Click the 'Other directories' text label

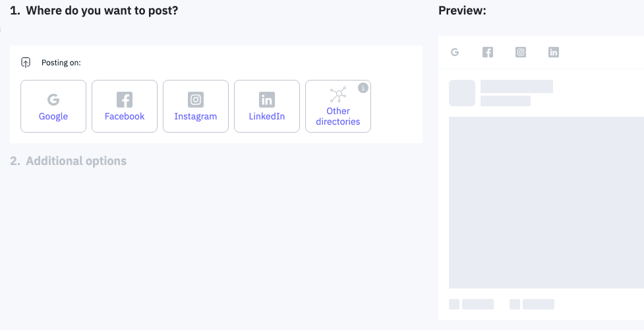click(x=338, y=116)
